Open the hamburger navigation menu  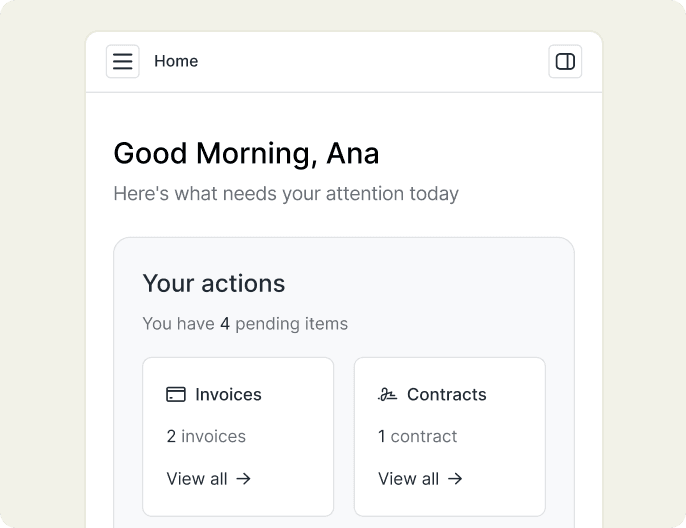click(x=123, y=62)
